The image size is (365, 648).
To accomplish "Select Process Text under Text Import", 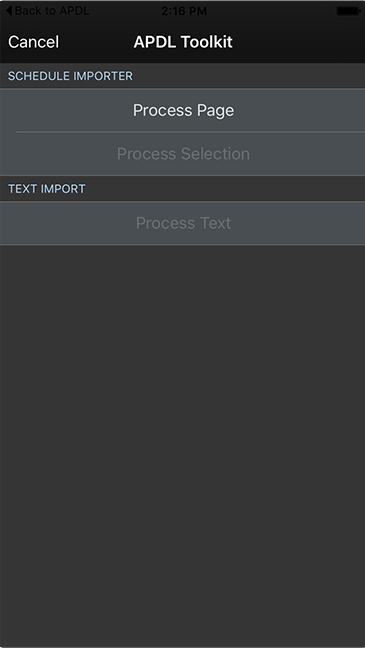I will pyautogui.click(x=183, y=223).
